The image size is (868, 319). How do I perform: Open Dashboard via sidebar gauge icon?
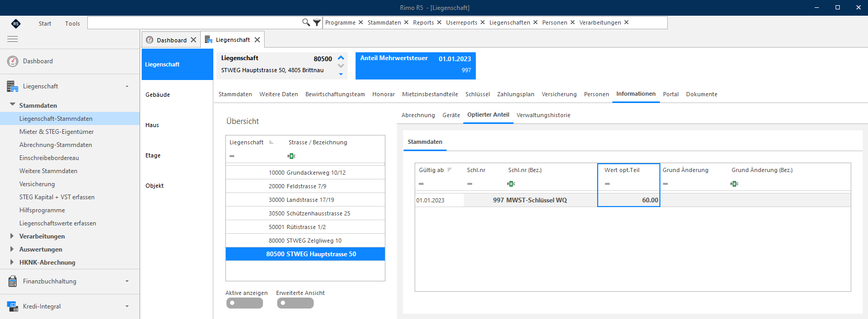13,61
